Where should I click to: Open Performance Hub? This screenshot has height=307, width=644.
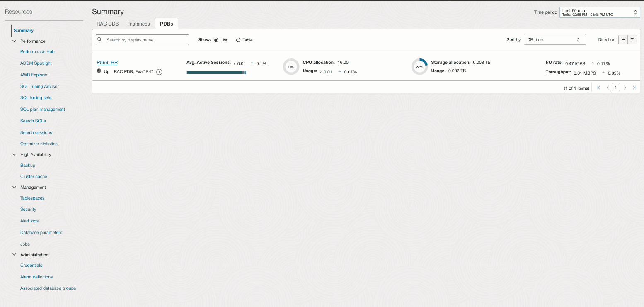(37, 52)
